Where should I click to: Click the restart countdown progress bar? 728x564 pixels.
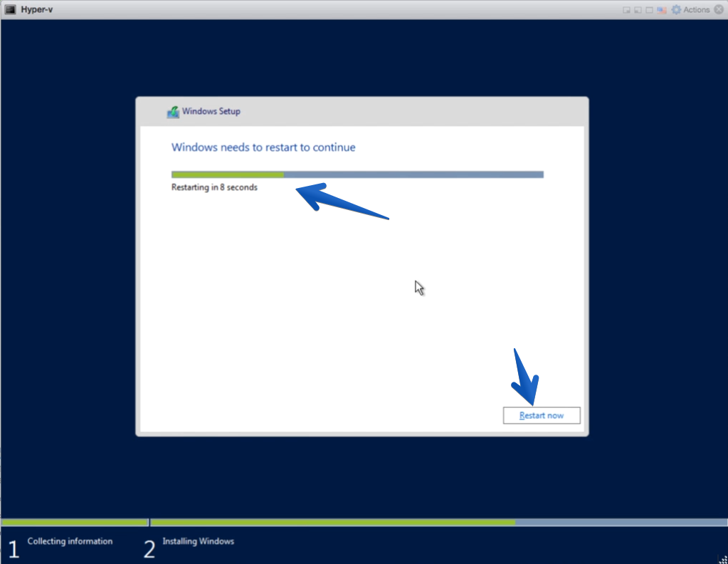coord(357,174)
